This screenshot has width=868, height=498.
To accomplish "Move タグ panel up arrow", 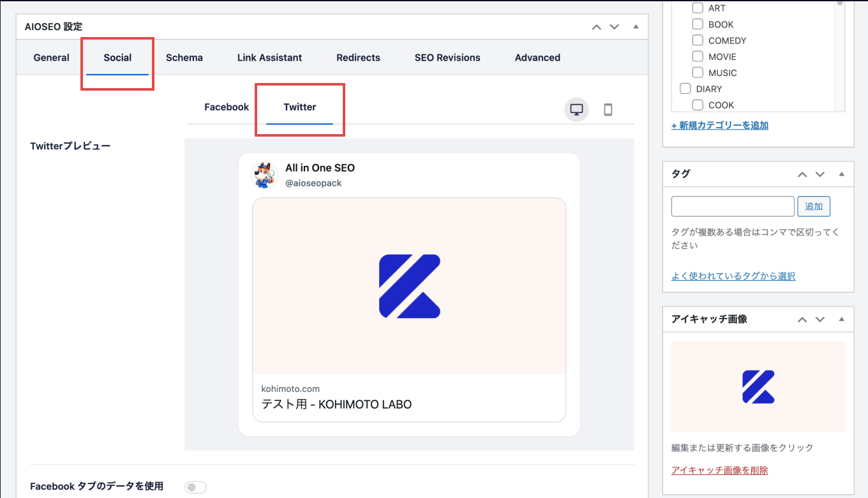I will (802, 174).
